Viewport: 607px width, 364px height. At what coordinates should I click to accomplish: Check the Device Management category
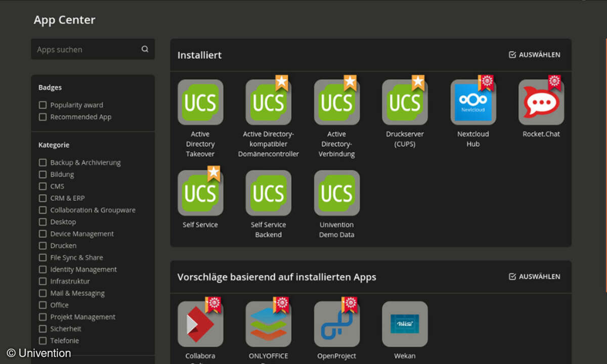coord(43,234)
